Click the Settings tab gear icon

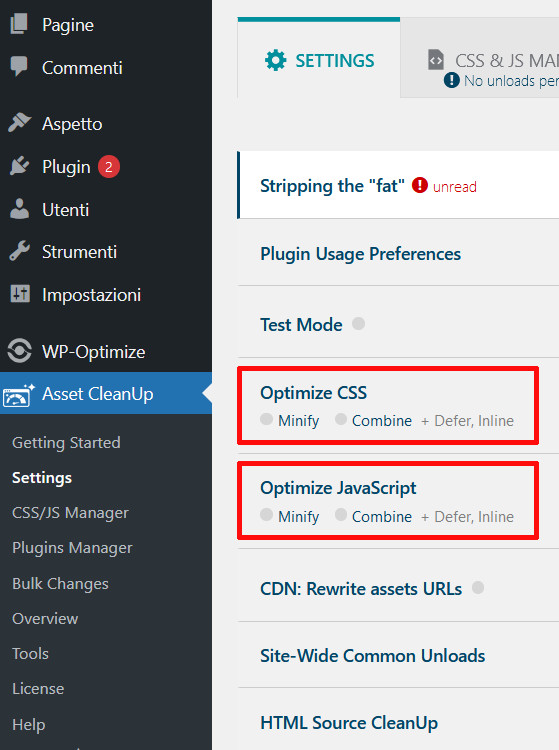[275, 60]
